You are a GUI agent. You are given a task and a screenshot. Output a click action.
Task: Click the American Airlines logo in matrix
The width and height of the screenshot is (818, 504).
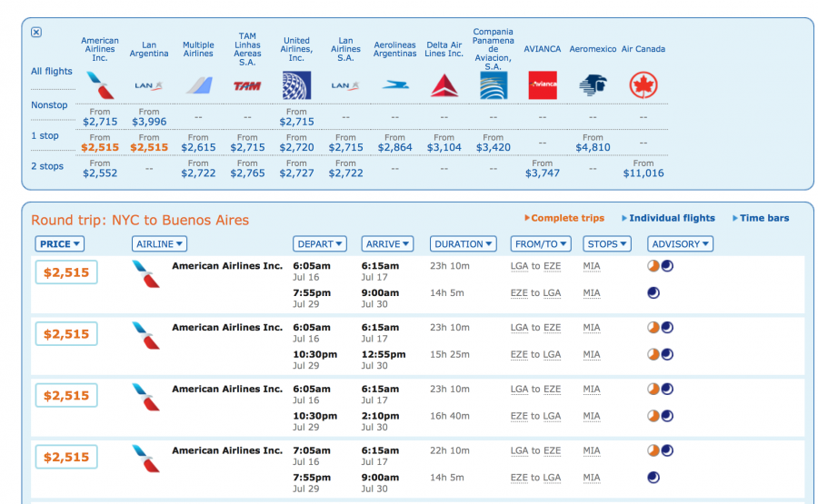(x=100, y=85)
